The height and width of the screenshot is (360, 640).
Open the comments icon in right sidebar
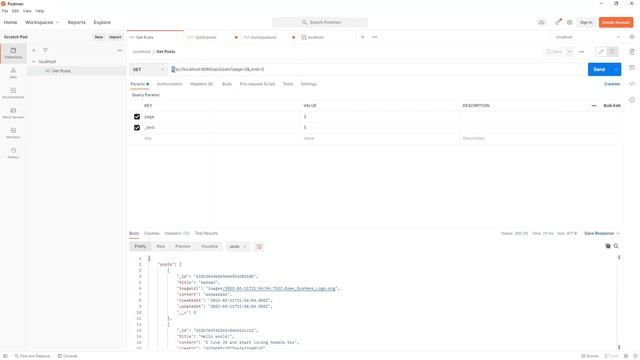coord(632,68)
